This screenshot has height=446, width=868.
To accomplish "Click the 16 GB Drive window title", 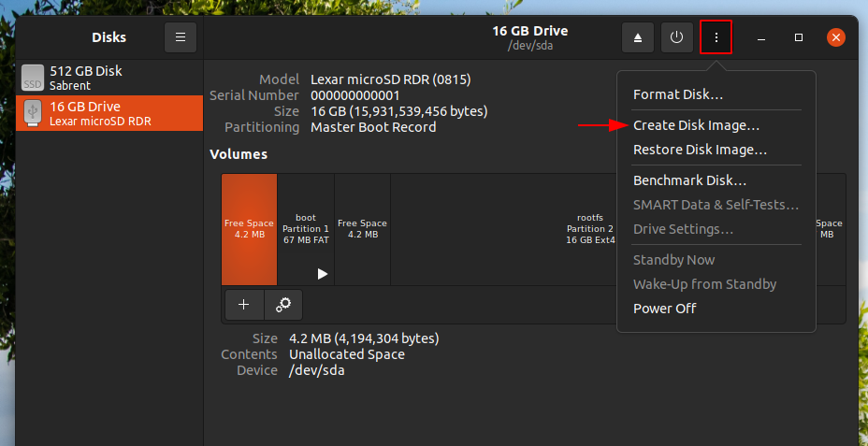I will (529, 31).
